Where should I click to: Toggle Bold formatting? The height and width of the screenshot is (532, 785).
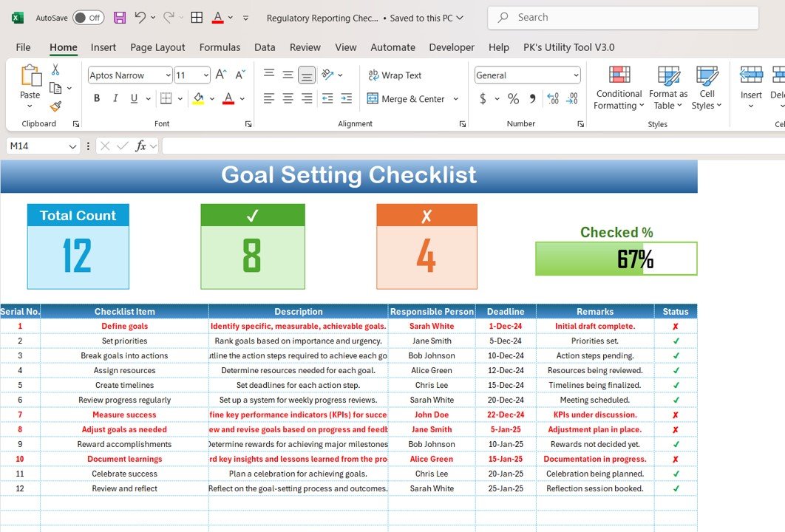click(x=97, y=98)
